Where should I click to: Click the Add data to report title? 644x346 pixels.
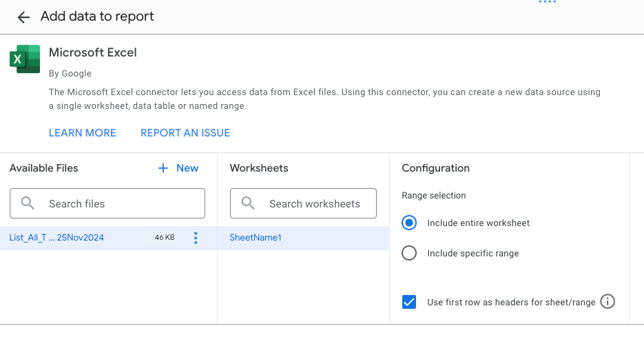pos(97,17)
